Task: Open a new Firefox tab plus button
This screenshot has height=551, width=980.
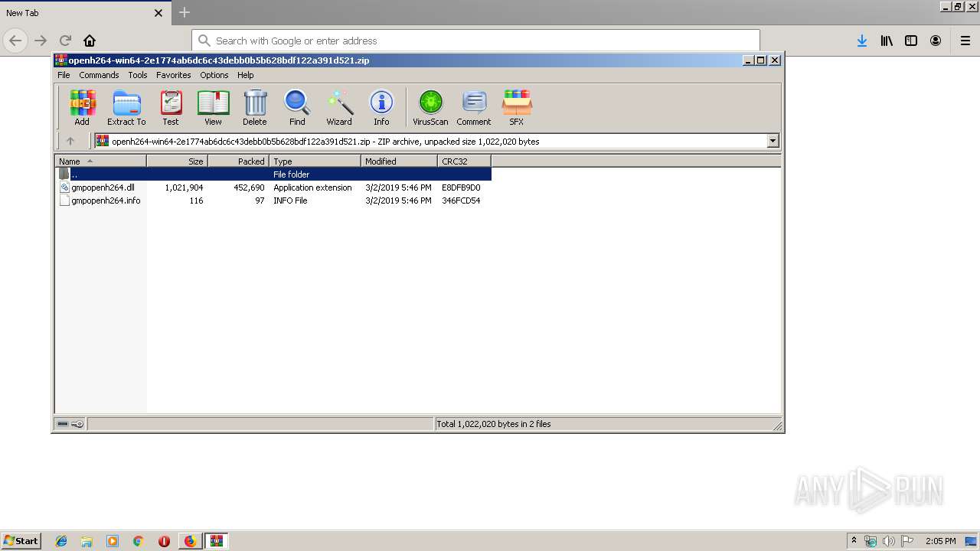Action: coord(185,12)
